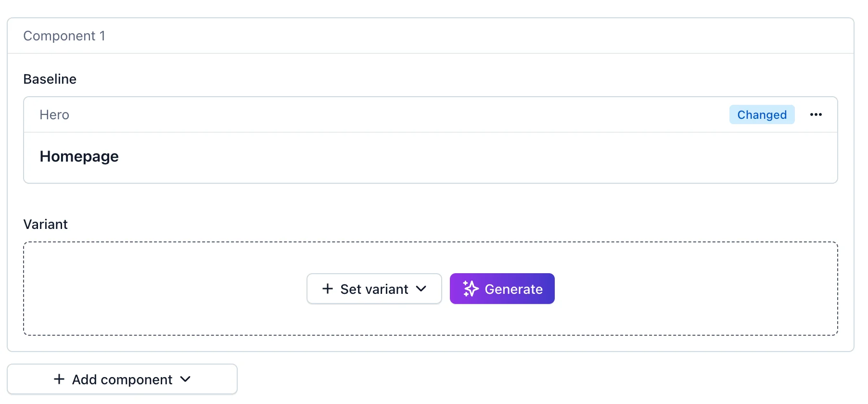Click the Hero component label

54,114
